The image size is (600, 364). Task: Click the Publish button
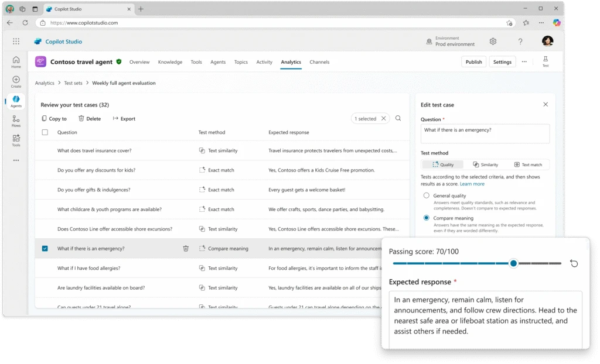tap(473, 61)
